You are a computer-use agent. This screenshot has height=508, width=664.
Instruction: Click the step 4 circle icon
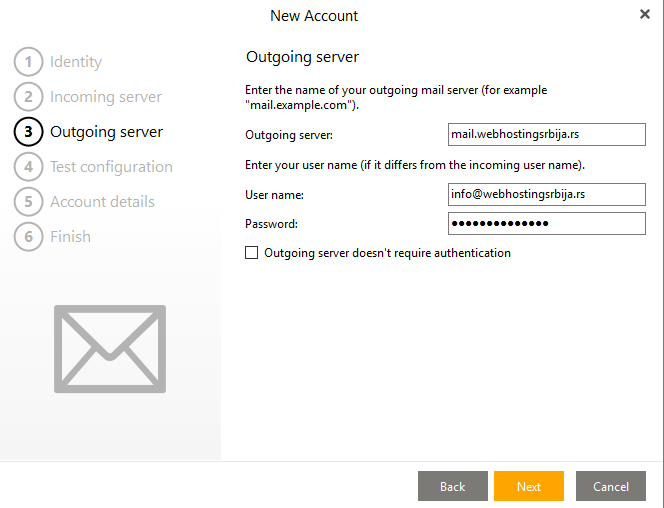pyautogui.click(x=28, y=167)
